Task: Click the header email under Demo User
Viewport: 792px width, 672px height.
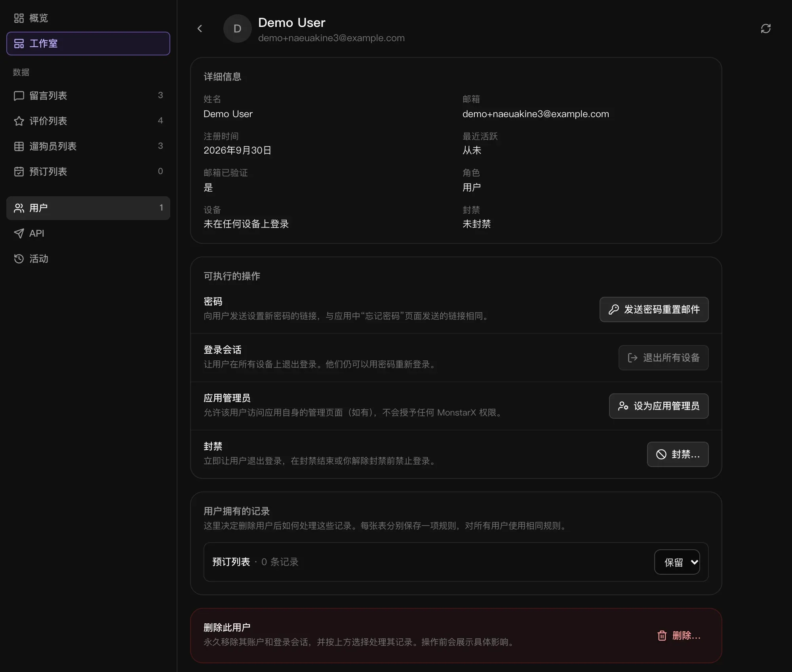Action: [331, 38]
